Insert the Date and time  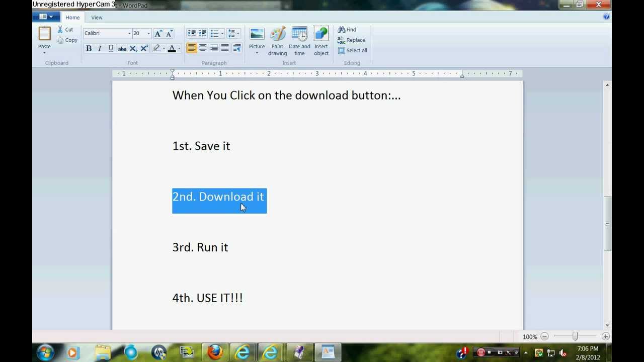[x=299, y=41]
